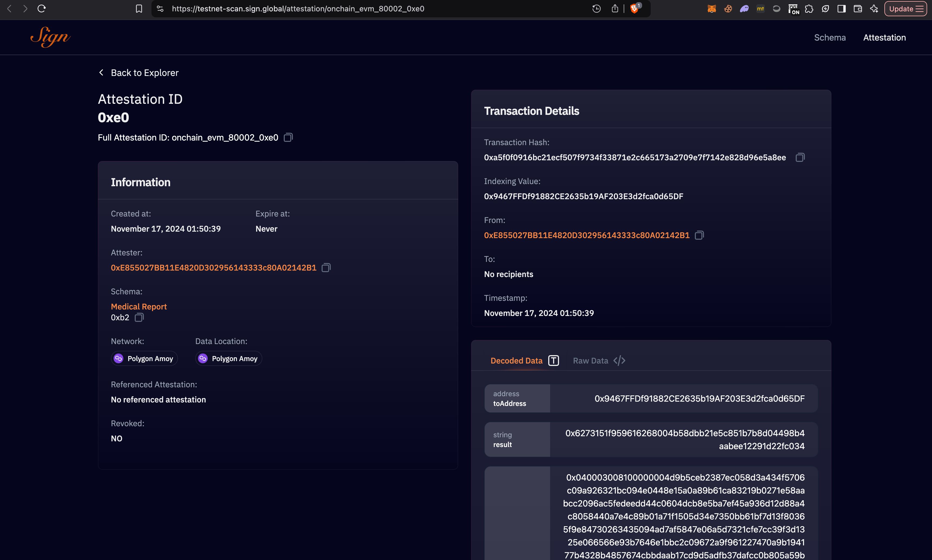This screenshot has height=560, width=932.
Task: Click the Data Location Polygon Amoy badge
Action: (229, 358)
